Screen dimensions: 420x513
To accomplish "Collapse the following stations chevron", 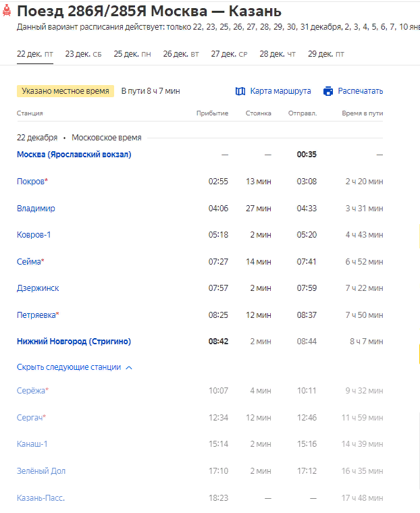I will pos(129,368).
